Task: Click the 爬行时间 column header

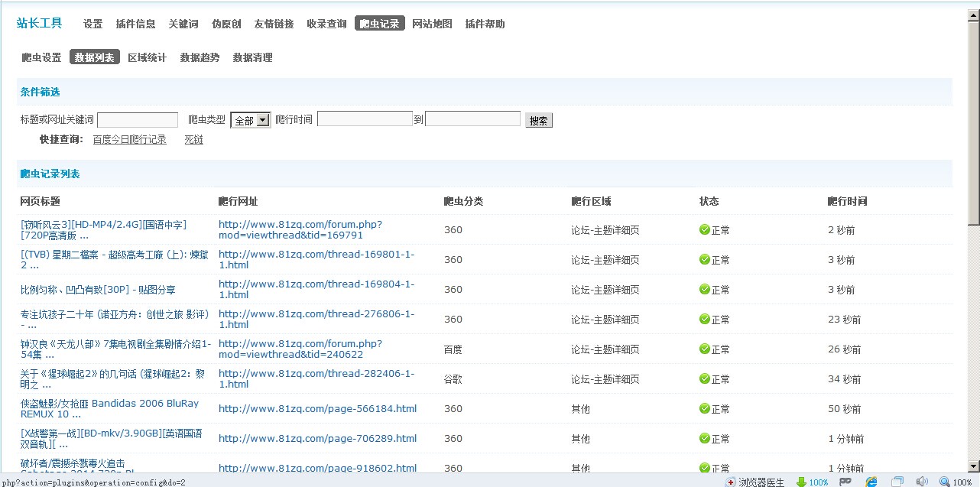Action: (x=847, y=201)
